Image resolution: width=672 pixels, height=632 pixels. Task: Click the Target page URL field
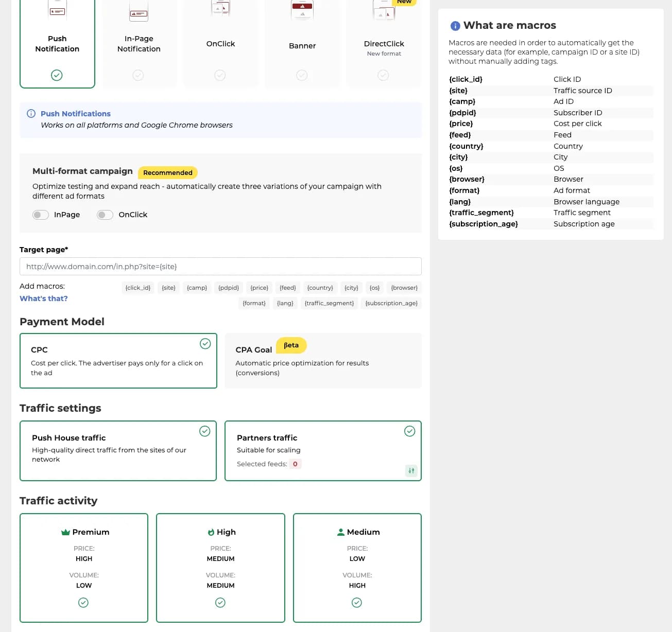pyautogui.click(x=220, y=267)
